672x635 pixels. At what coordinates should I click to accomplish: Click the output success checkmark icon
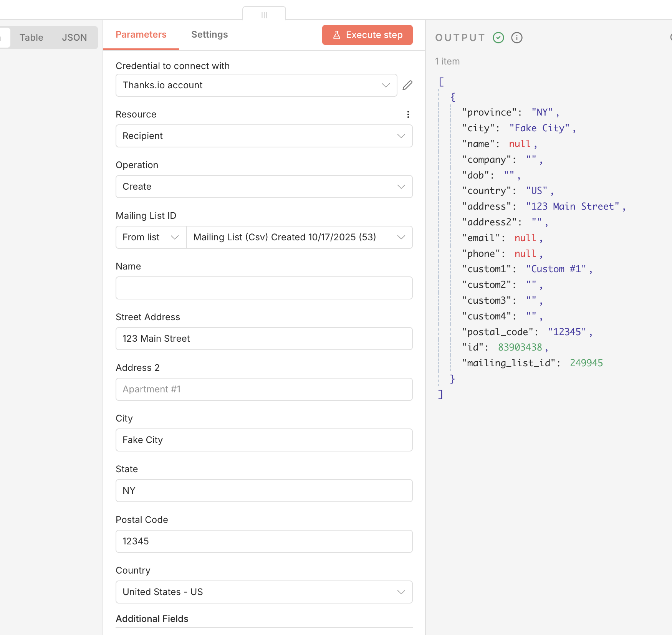coord(498,38)
